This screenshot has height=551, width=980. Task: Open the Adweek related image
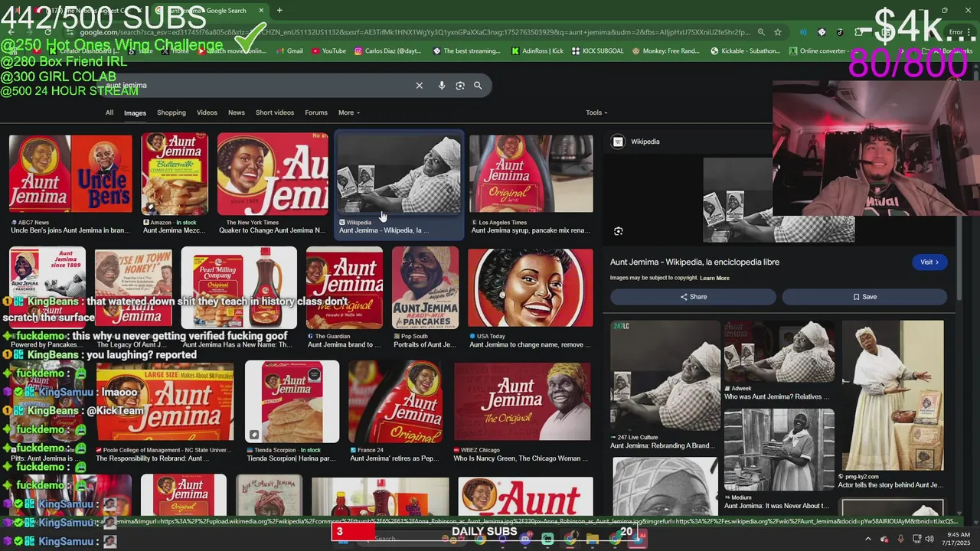point(779,351)
